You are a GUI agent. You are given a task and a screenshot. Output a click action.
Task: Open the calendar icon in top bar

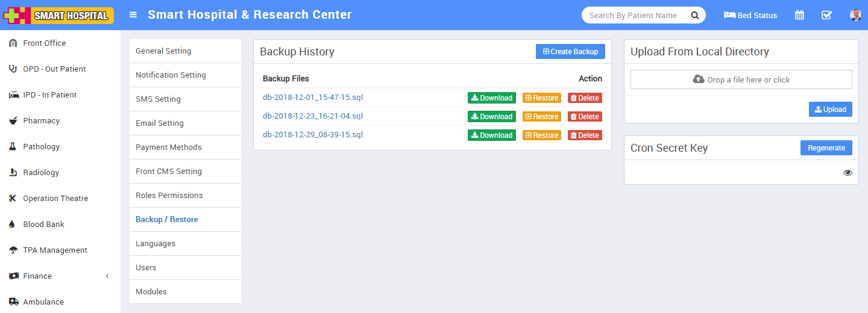[x=799, y=15]
